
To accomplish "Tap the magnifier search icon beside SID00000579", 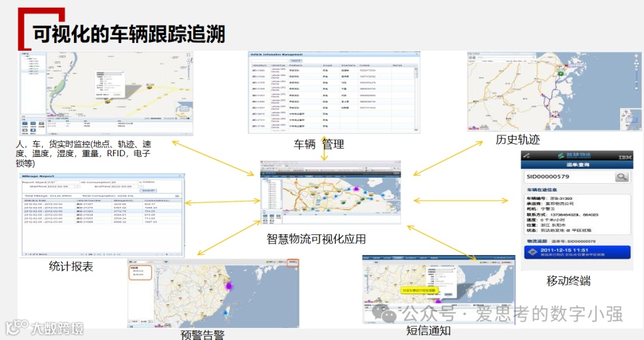I will (621, 177).
